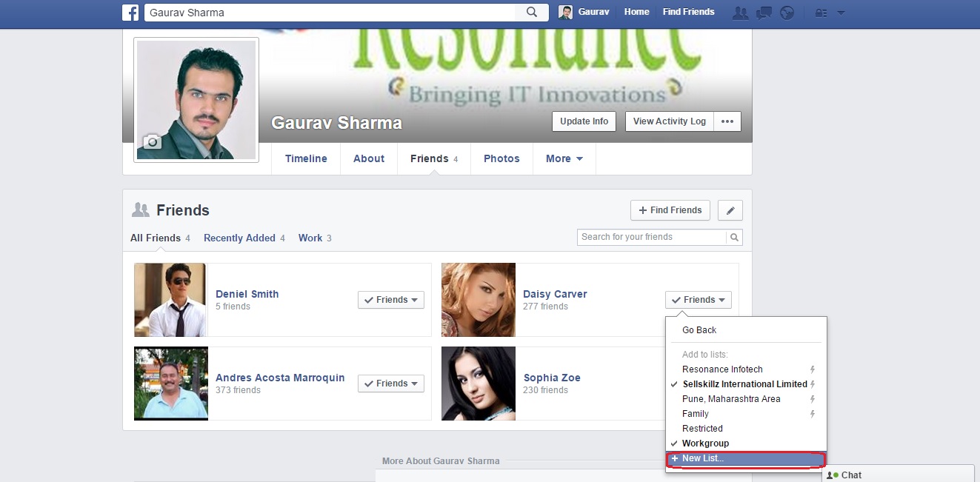The height and width of the screenshot is (482, 980).
Task: Click the large profile picture
Action: (x=196, y=100)
